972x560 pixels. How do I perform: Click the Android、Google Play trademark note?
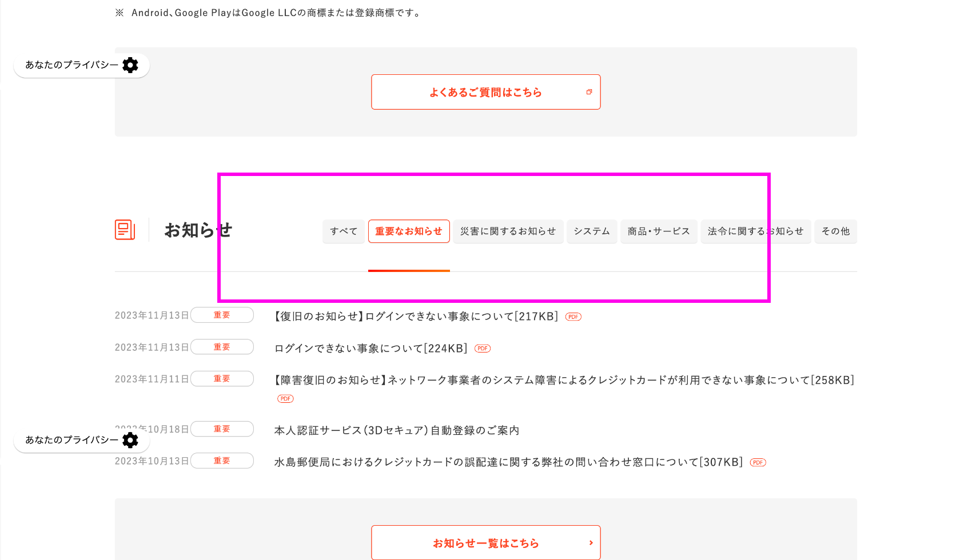click(269, 13)
